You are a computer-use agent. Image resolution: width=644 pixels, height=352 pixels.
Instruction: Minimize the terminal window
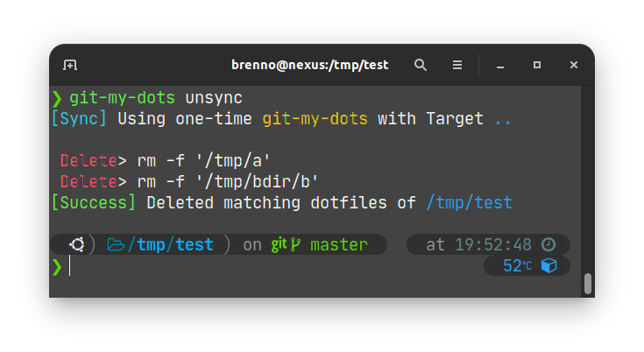[499, 67]
